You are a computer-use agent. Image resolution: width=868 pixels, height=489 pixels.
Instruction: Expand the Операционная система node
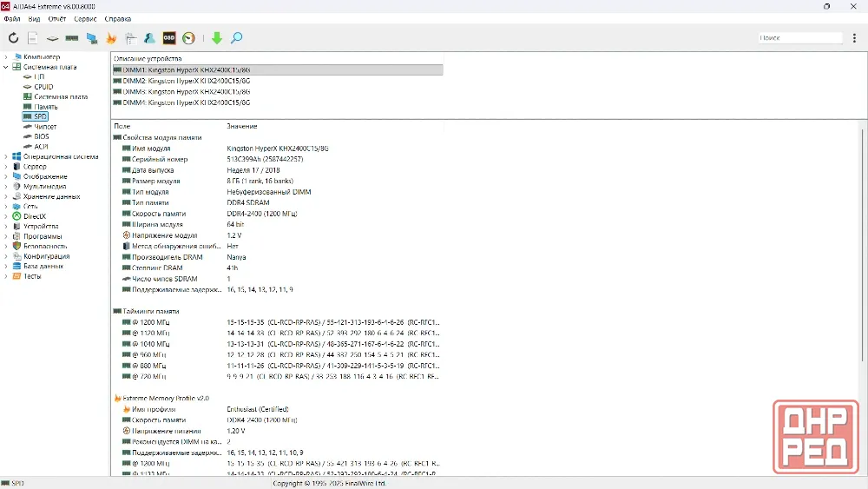(x=6, y=156)
